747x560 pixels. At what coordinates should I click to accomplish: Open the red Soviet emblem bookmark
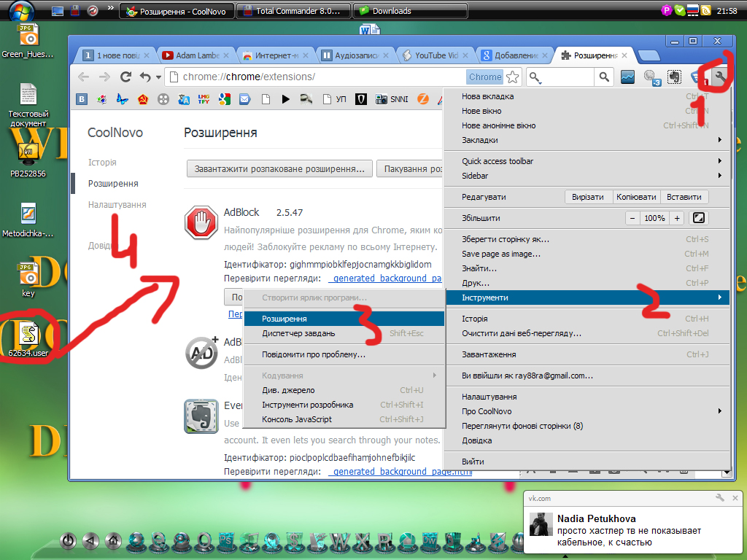[x=143, y=99]
